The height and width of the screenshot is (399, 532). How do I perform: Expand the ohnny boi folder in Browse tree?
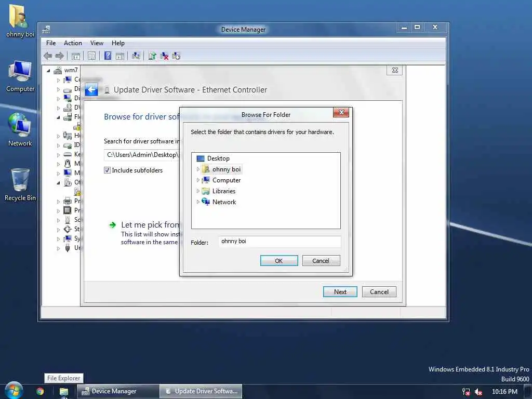pyautogui.click(x=198, y=169)
